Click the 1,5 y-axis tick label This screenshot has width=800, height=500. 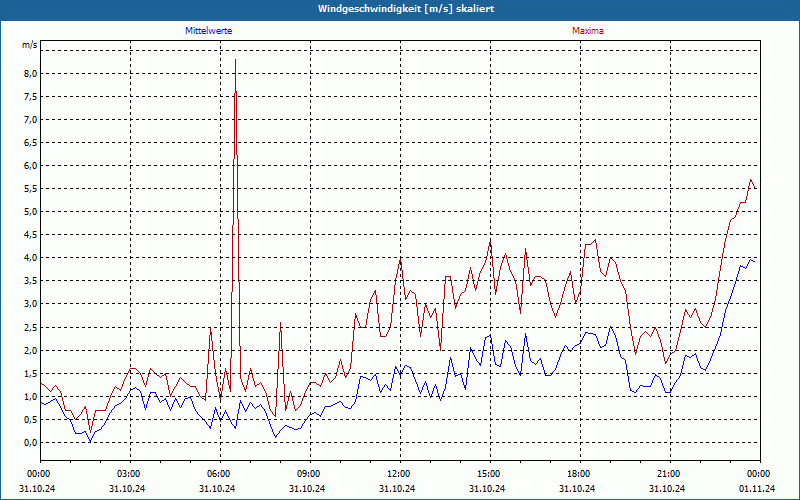tap(30, 373)
